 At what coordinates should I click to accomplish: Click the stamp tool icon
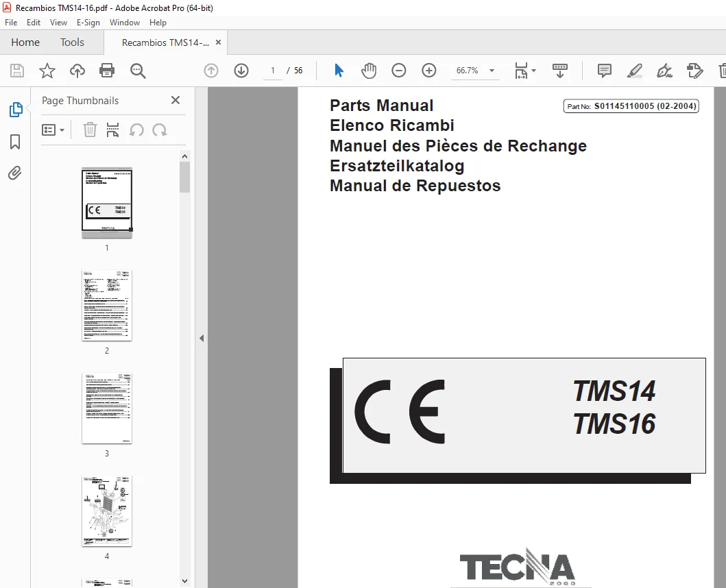[694, 71]
